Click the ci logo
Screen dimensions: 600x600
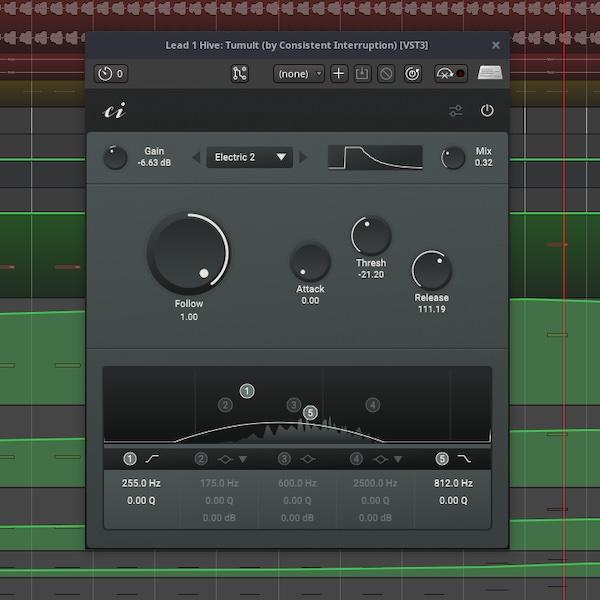pos(114,111)
